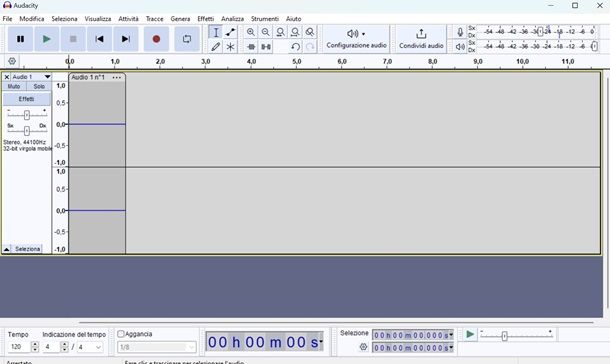The image size is (610, 364).
Task: Start playback with the green Play button
Action: tap(47, 39)
